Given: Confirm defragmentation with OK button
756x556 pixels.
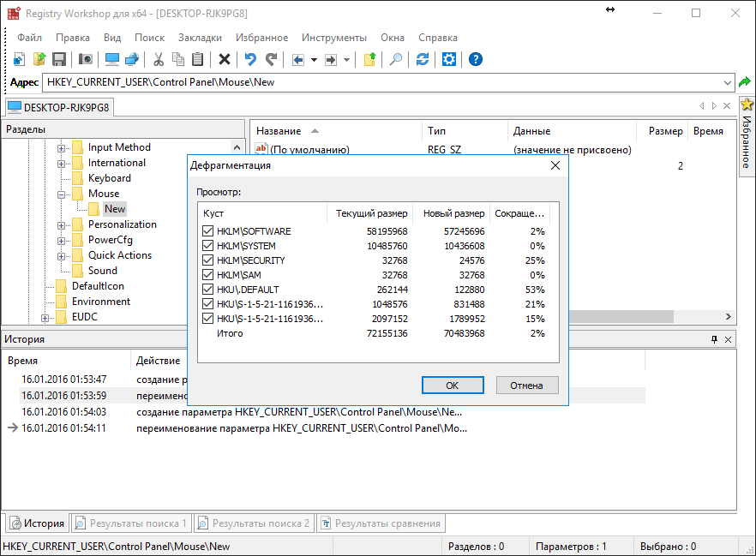Looking at the screenshot, I should pyautogui.click(x=453, y=386).
